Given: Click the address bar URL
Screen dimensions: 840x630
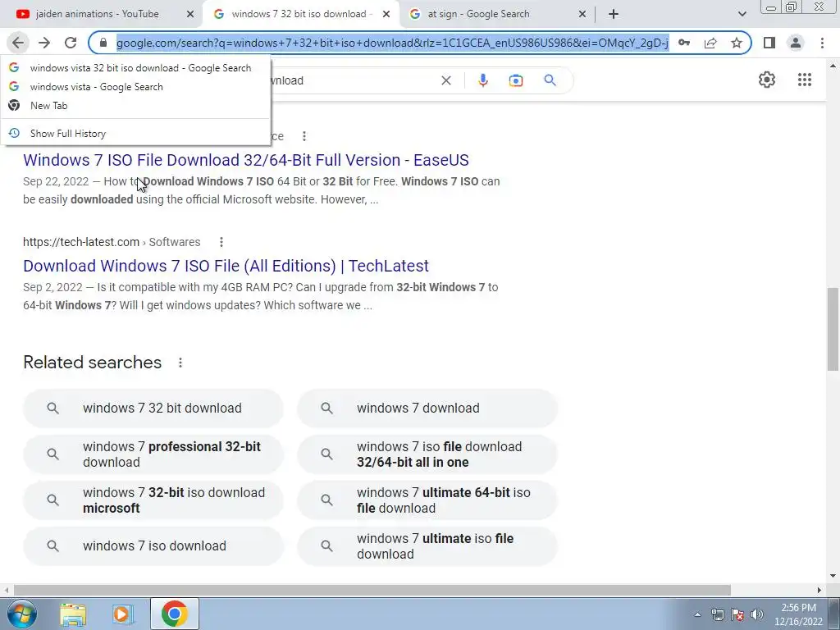Looking at the screenshot, I should [392, 43].
